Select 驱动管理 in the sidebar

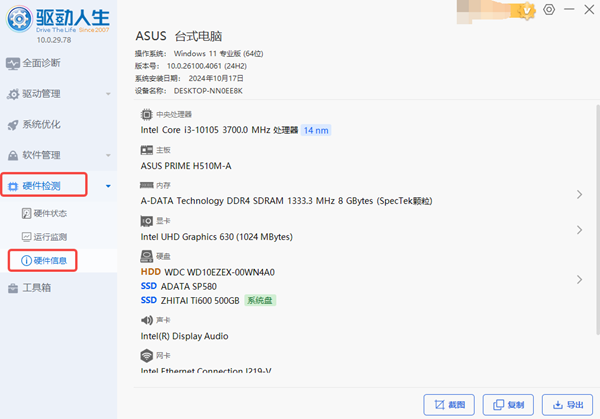(x=40, y=94)
